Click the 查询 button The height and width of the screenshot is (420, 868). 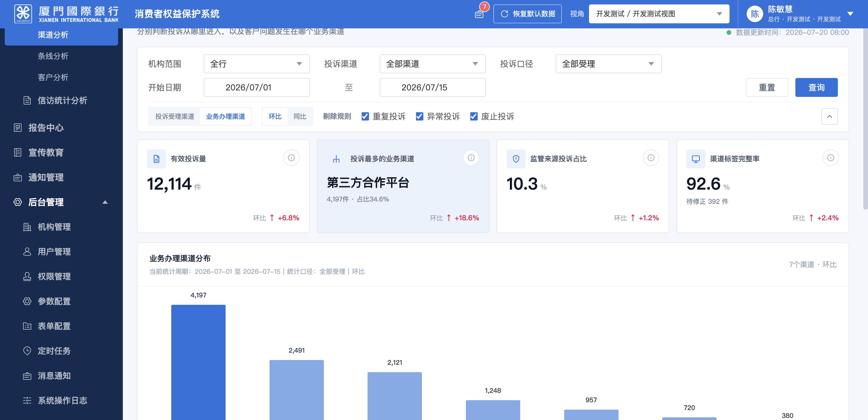click(816, 87)
